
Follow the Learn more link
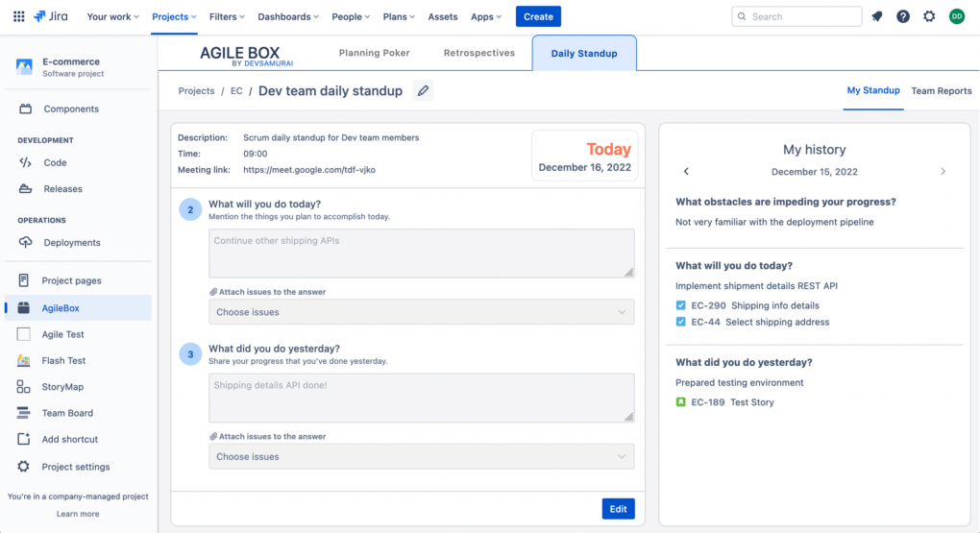(78, 514)
